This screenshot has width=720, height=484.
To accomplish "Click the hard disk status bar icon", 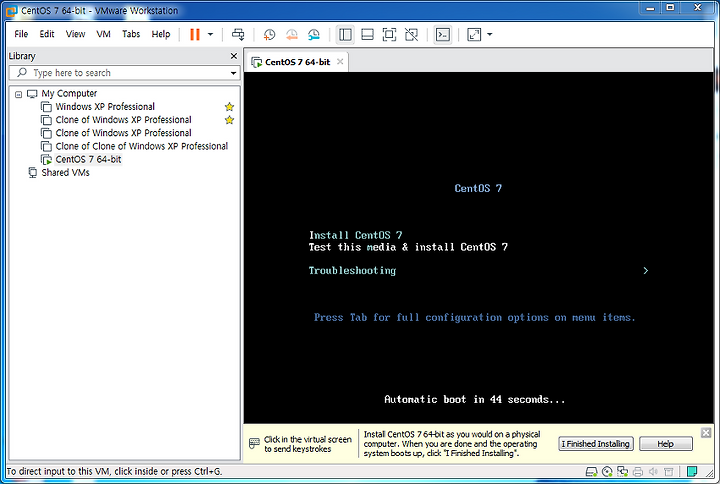I will point(591,472).
